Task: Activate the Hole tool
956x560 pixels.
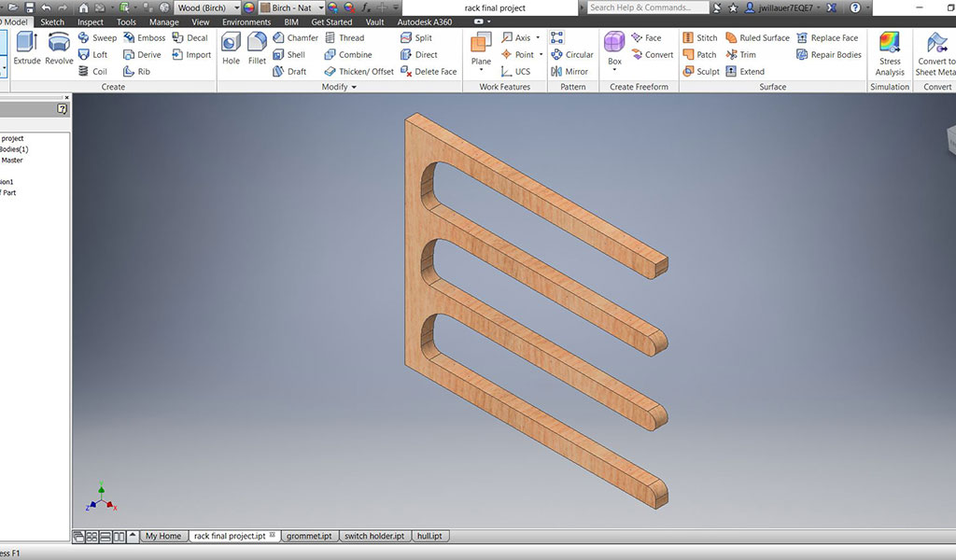Action: click(232, 49)
